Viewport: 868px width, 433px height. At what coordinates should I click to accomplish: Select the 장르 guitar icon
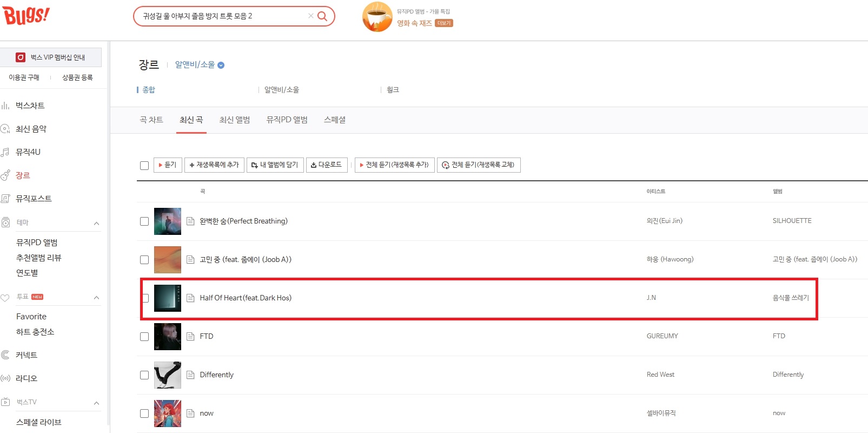(x=5, y=175)
